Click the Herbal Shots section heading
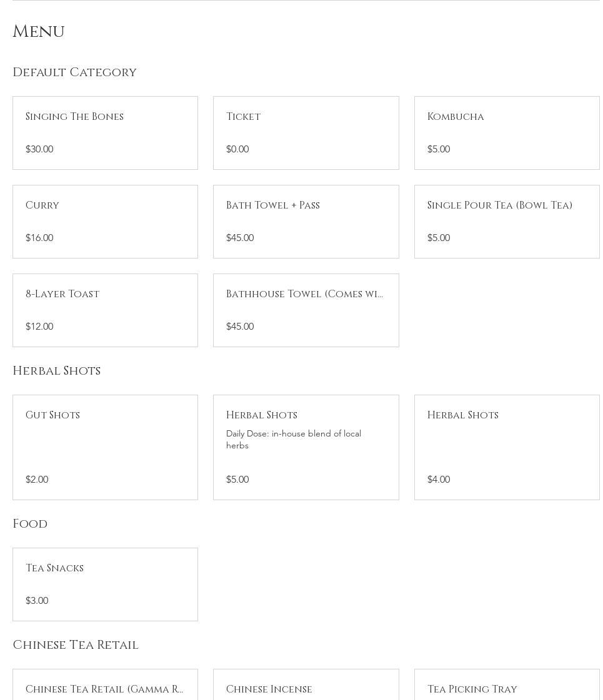The image size is (603, 700). [56, 371]
